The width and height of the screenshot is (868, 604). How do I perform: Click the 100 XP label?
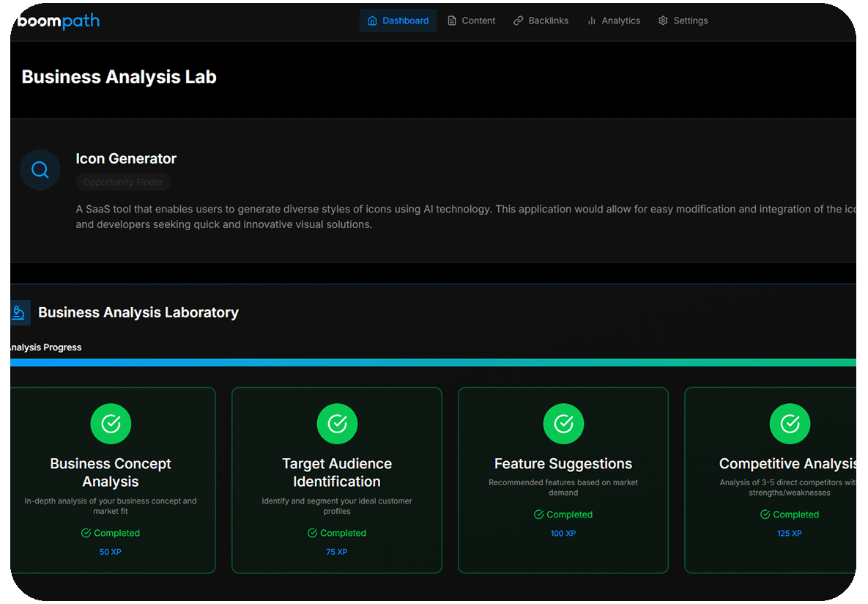click(x=563, y=534)
